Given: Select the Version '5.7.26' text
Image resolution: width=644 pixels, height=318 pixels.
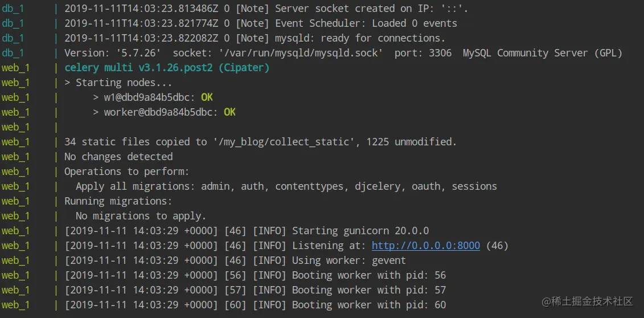Looking at the screenshot, I should point(113,53).
